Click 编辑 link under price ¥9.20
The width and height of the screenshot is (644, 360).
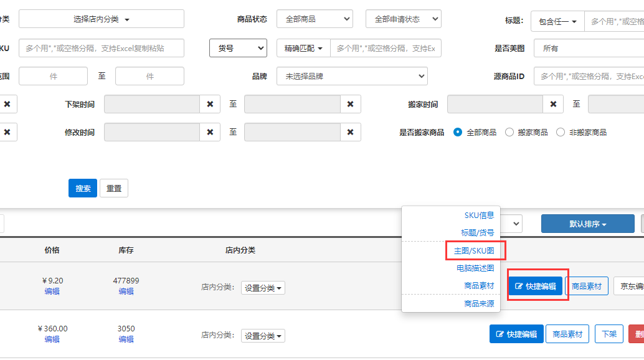click(52, 291)
